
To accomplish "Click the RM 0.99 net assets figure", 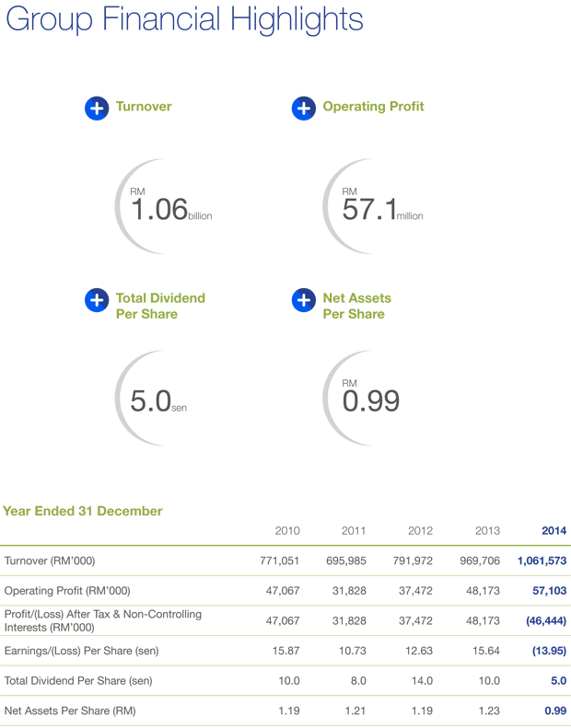I will click(x=370, y=399).
